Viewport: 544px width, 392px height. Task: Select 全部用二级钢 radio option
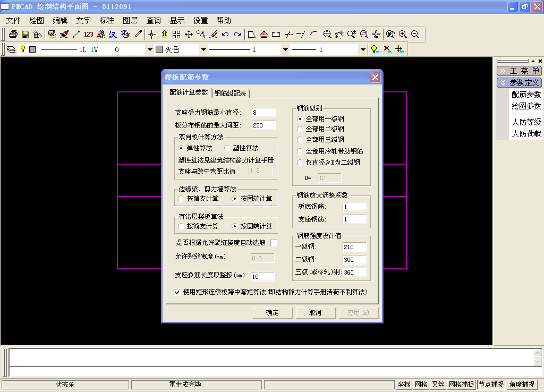[300, 129]
